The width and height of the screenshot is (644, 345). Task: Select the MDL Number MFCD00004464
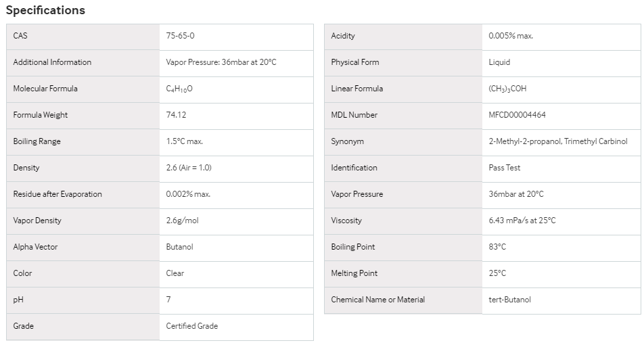point(517,115)
